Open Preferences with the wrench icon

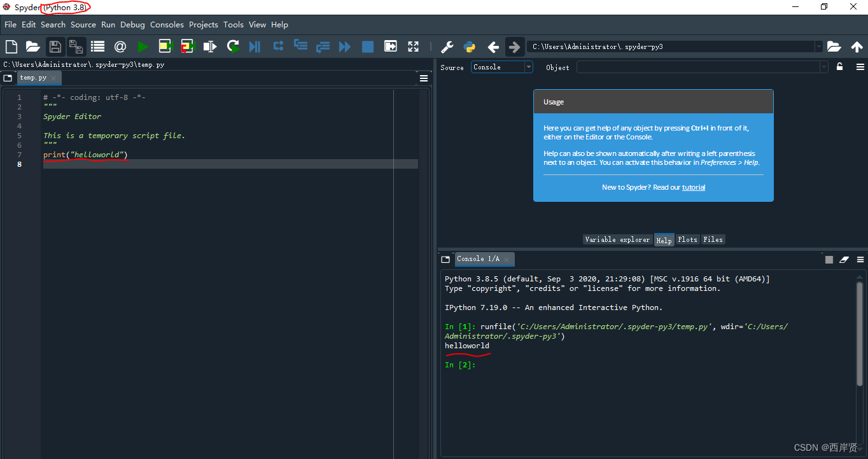(x=447, y=46)
